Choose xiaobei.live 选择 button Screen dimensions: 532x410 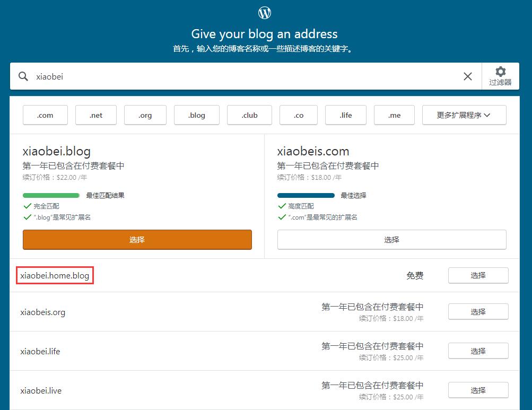coord(478,390)
